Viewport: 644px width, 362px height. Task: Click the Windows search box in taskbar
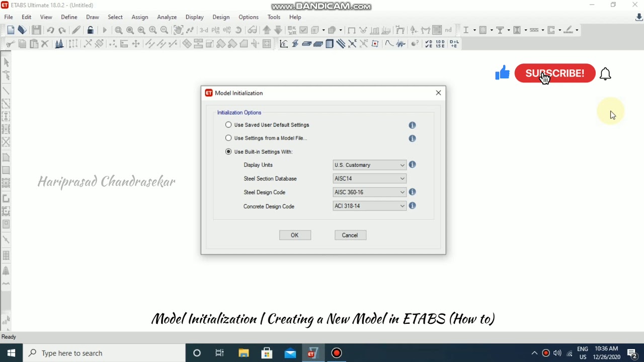104,353
